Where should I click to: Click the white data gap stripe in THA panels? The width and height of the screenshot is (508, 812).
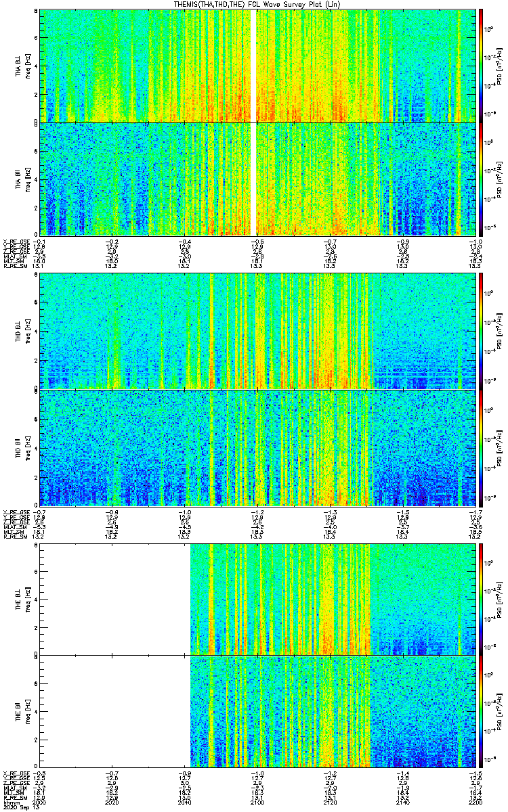254,122
